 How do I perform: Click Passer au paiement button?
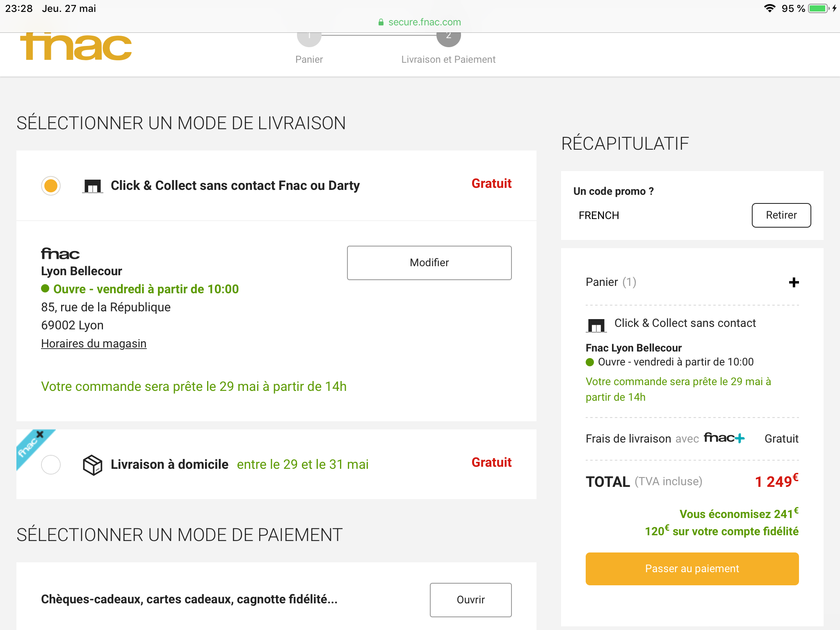tap(692, 569)
